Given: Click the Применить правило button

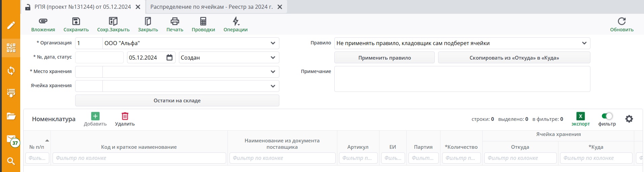Looking at the screenshot, I should click(384, 58).
